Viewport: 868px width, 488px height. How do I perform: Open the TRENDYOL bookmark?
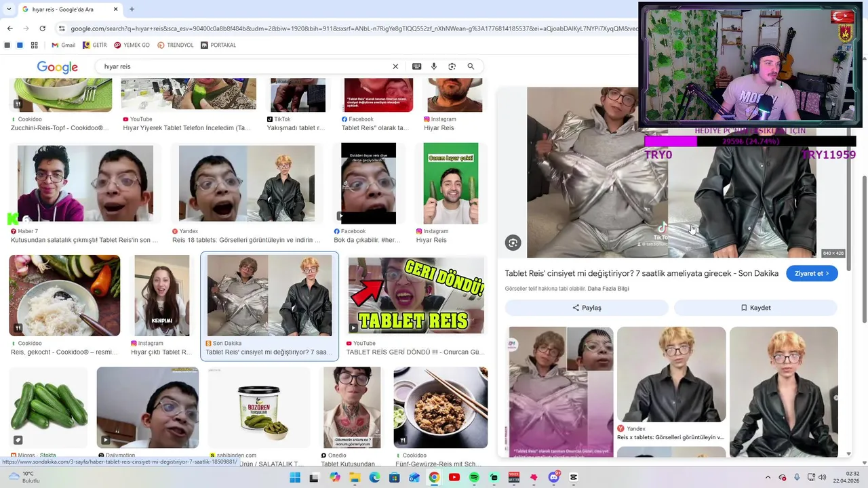point(176,45)
